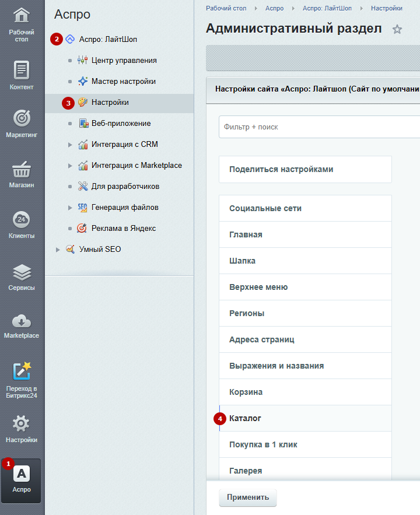This screenshot has height=515, width=420.
Task: Click the Интеграция с Marketplace chart icon
Action: [83, 166]
